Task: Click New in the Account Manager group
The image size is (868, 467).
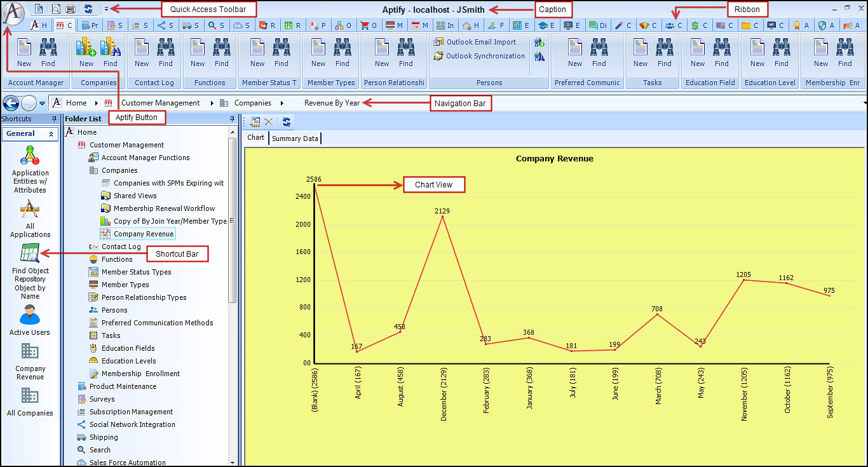Action: (x=24, y=52)
